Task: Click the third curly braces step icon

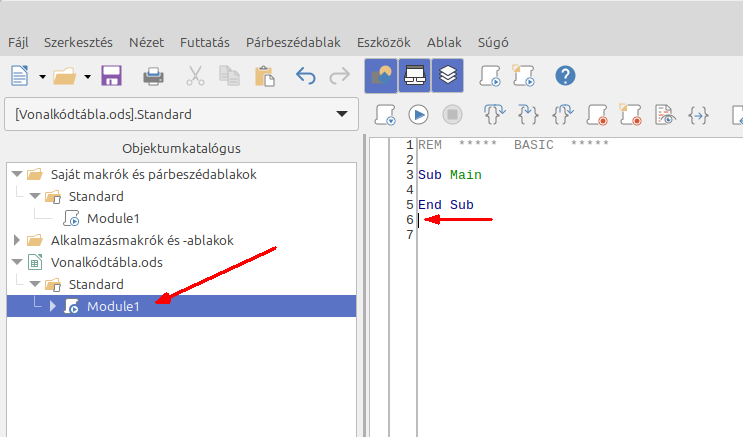Action: pos(562,115)
